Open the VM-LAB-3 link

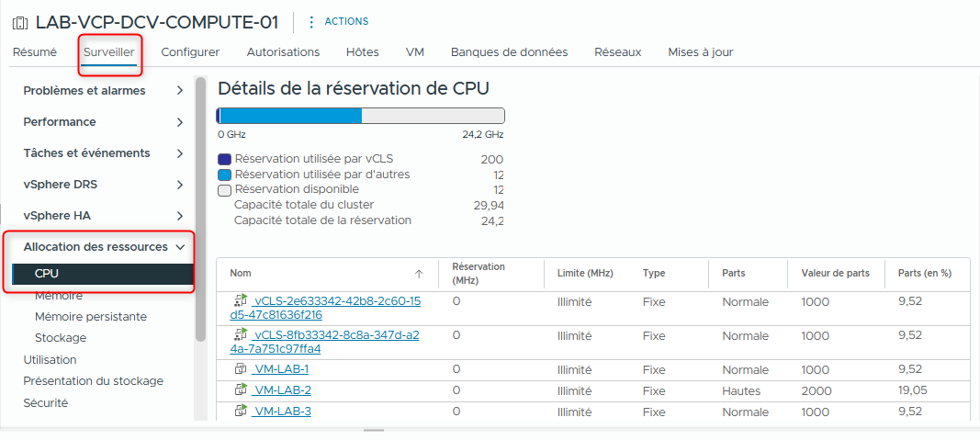pyautogui.click(x=281, y=412)
